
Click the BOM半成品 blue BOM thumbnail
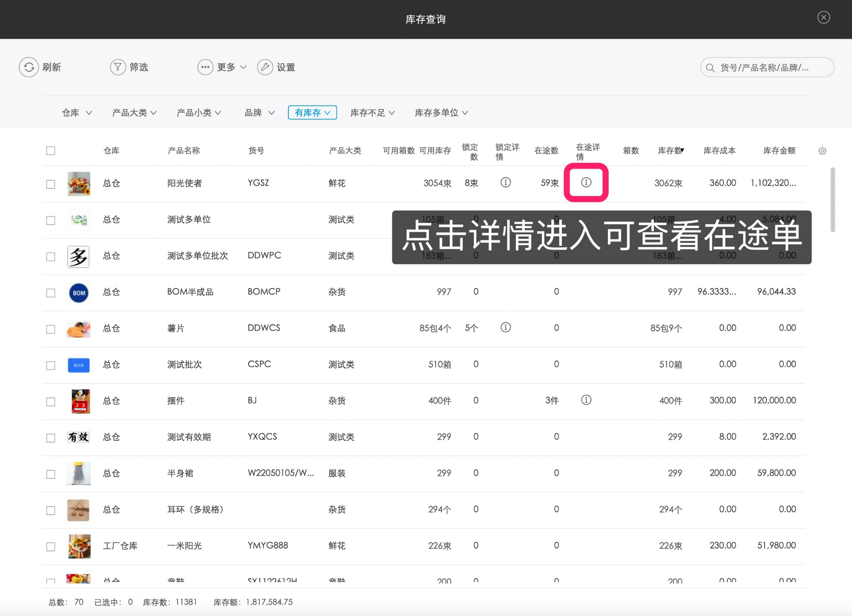(x=79, y=293)
